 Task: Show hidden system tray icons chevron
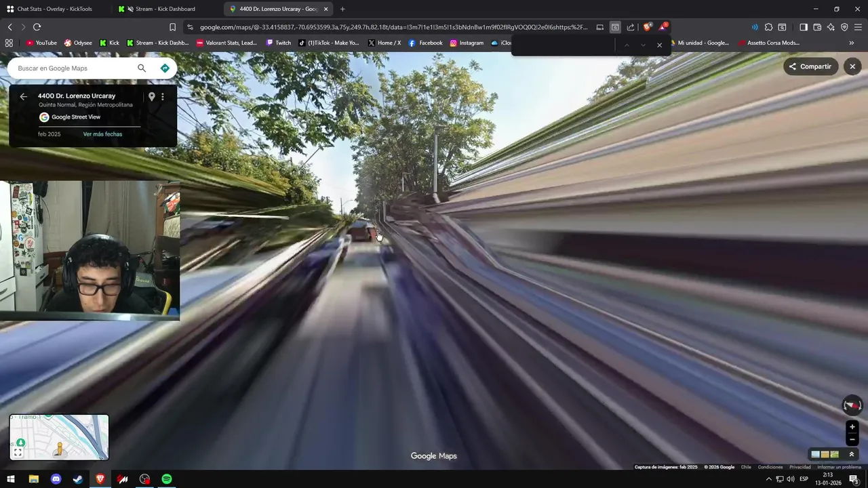(x=769, y=479)
